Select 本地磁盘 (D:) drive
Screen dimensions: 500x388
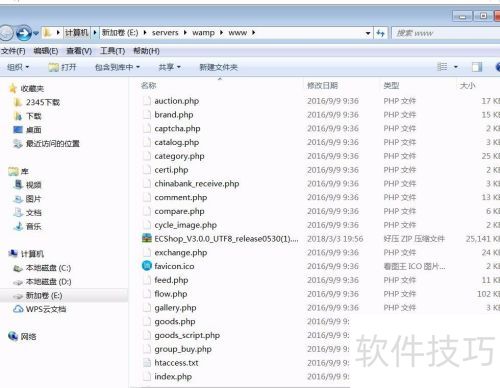[48, 282]
